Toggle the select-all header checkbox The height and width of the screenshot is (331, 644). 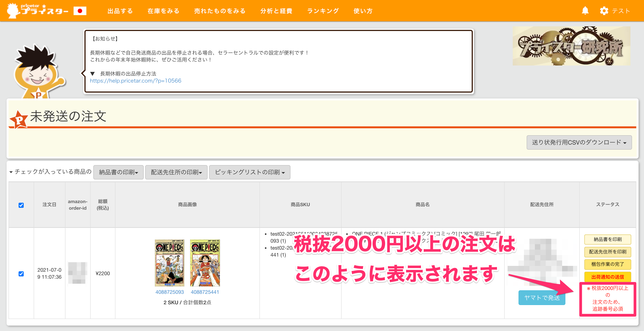point(21,205)
